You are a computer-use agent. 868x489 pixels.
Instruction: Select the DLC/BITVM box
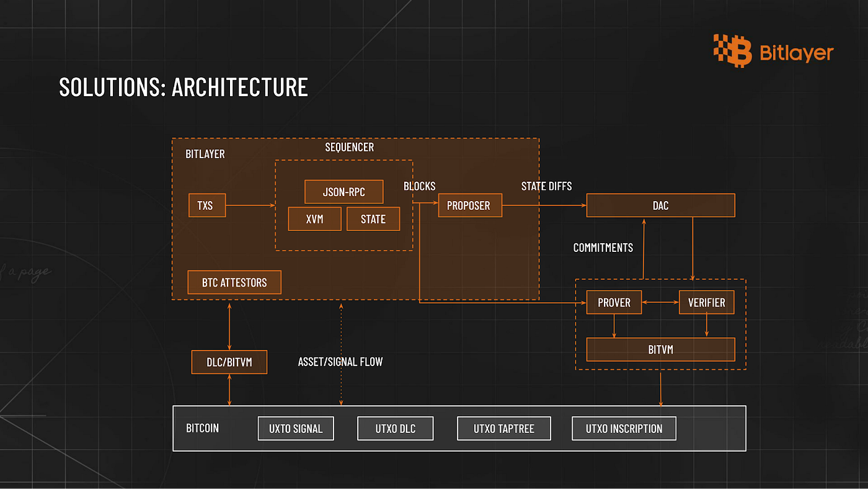(x=229, y=362)
